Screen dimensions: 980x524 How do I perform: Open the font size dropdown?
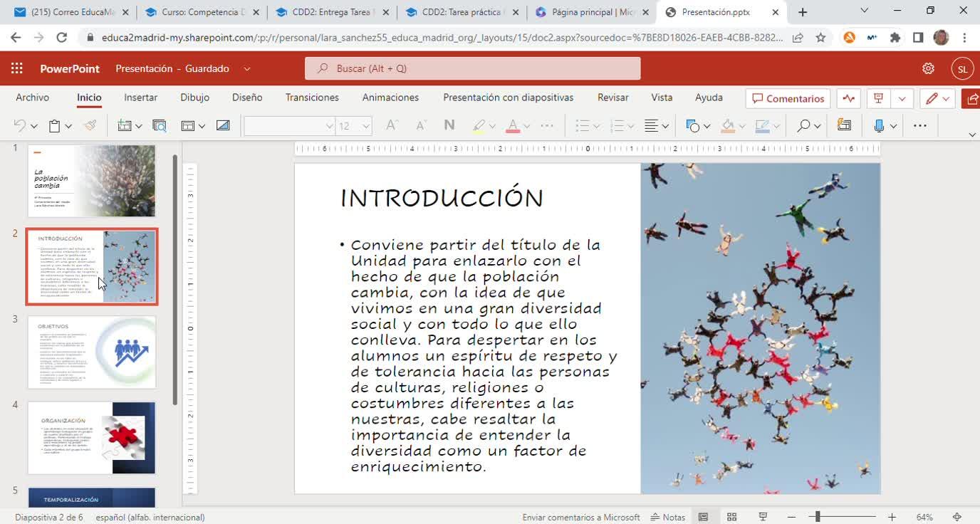pos(366,126)
